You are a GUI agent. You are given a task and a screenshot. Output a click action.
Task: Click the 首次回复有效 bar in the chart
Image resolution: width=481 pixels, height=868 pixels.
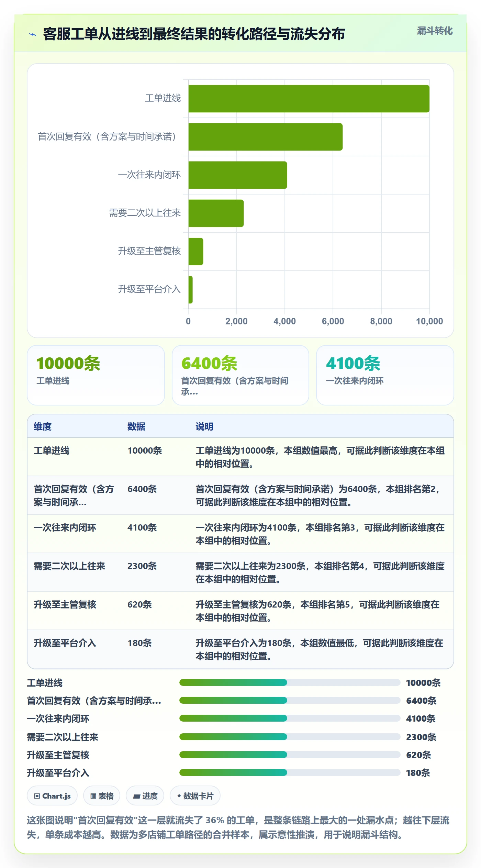[265, 137]
